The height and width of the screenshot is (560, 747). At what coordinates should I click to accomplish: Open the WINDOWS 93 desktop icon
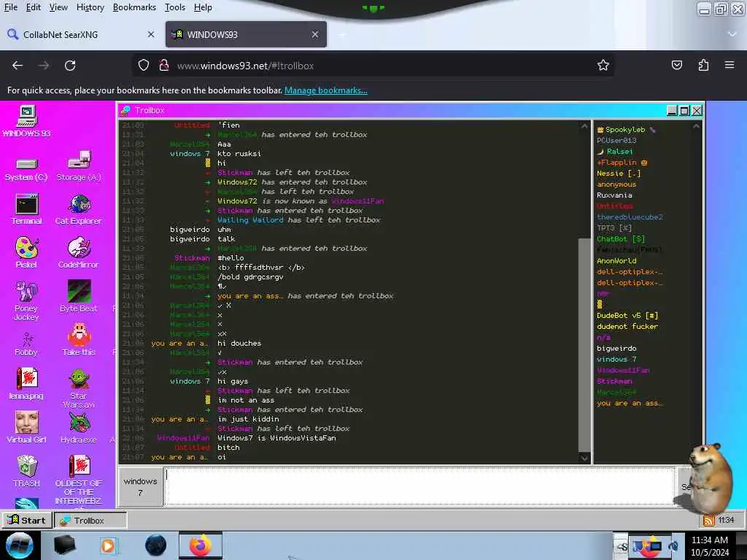click(27, 121)
